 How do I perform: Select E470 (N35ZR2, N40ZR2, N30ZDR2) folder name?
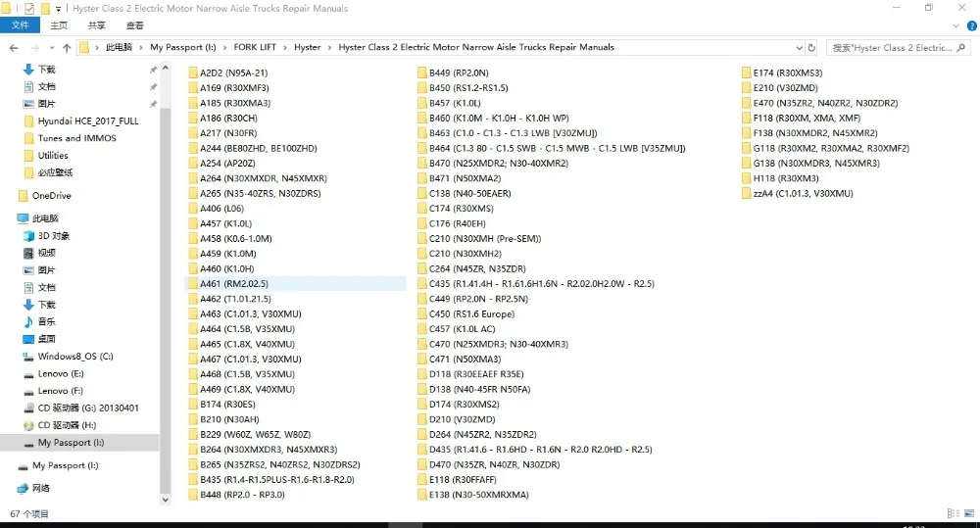click(825, 103)
